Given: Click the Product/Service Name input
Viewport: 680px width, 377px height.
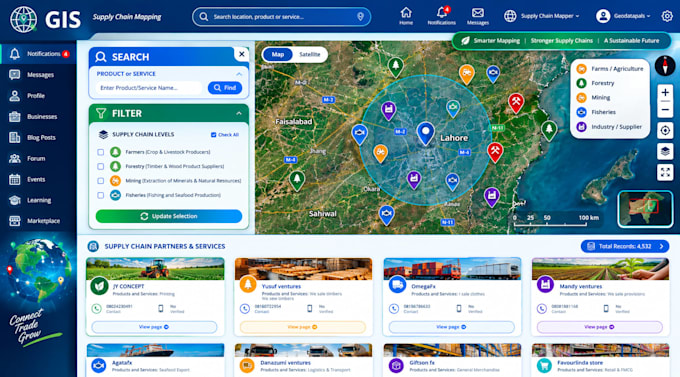Looking at the screenshot, I should 149,88.
